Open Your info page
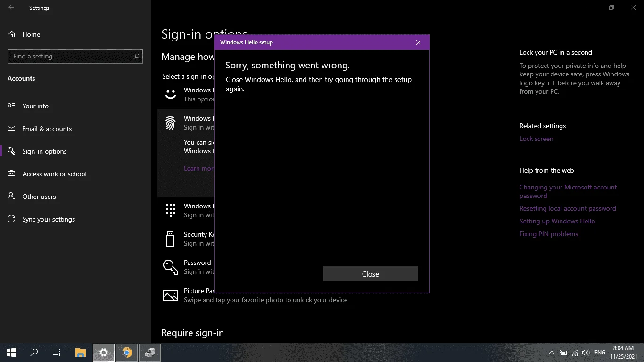The width and height of the screenshot is (644, 362). (x=75, y=106)
